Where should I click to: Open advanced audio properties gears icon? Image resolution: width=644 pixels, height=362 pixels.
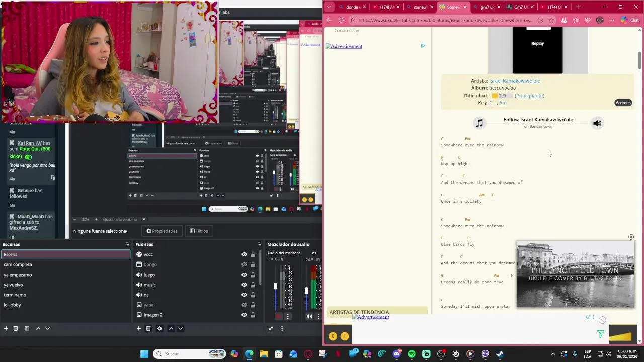point(271,328)
